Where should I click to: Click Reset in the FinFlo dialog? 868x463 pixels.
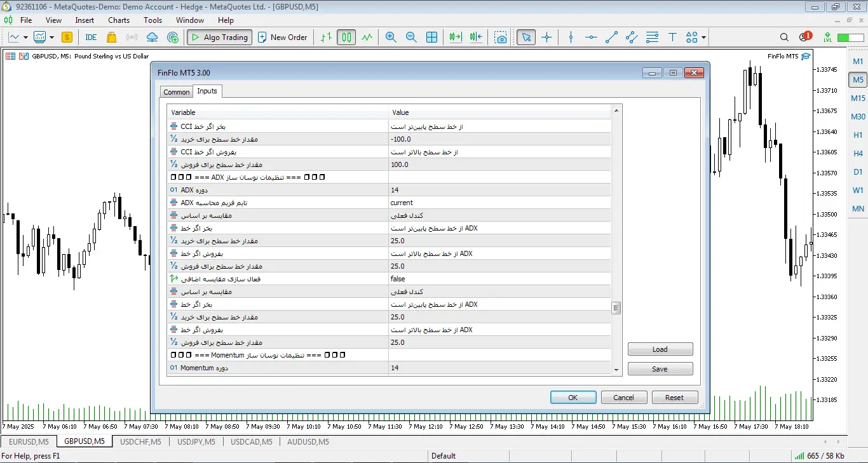click(x=675, y=398)
